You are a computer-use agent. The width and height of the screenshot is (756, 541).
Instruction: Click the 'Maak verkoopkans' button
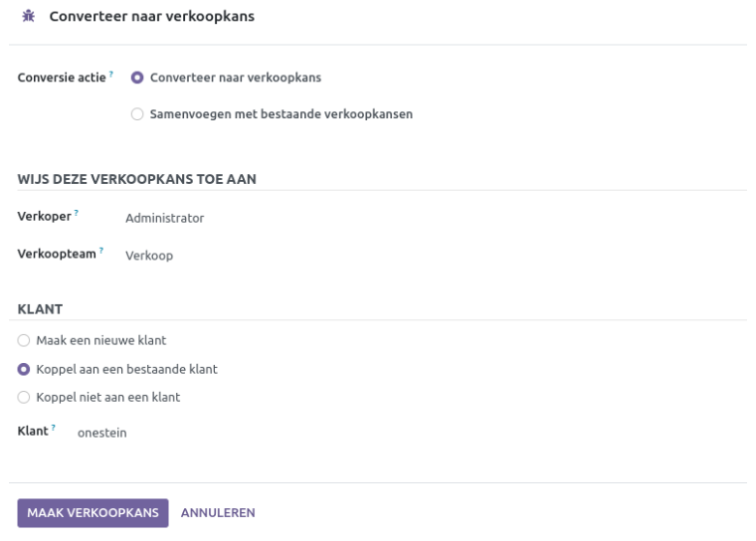click(93, 513)
